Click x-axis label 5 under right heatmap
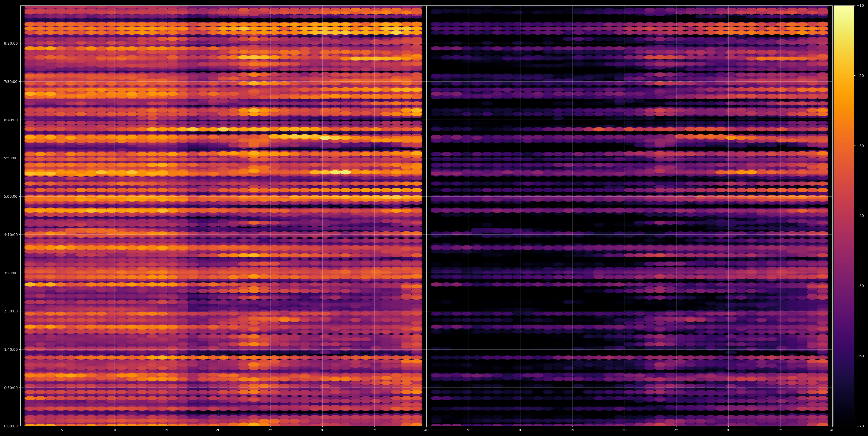Viewport: 868px width, 436px height. pos(468,430)
